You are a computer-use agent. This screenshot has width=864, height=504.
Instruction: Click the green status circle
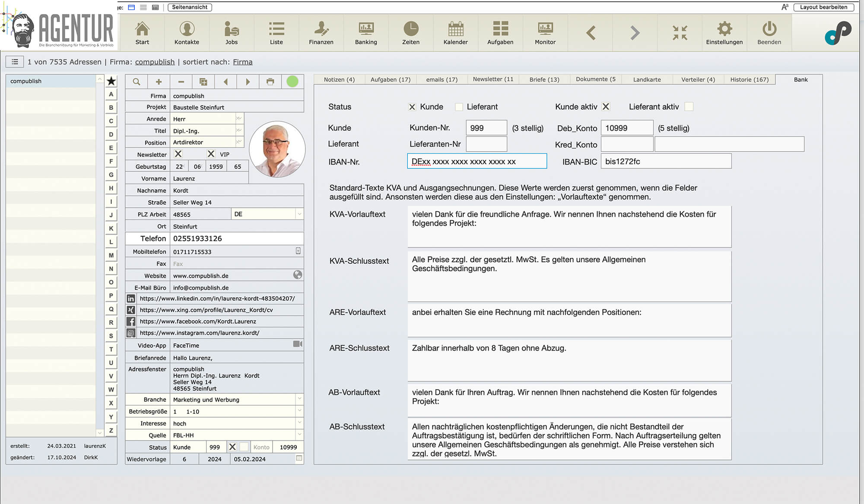(x=292, y=82)
